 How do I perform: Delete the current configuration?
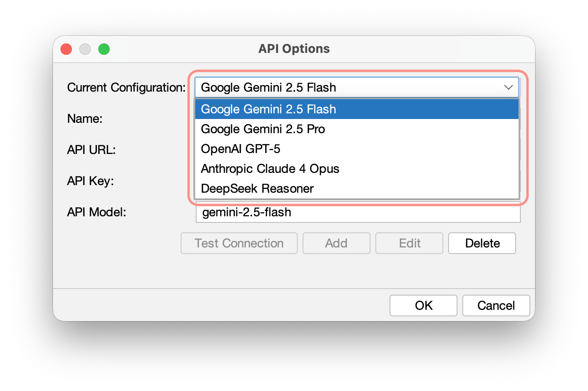coord(482,243)
